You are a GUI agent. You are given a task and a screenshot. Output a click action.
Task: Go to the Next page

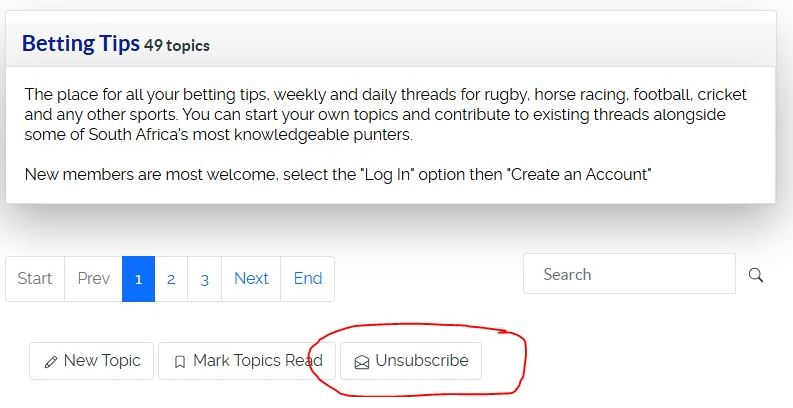(x=251, y=279)
